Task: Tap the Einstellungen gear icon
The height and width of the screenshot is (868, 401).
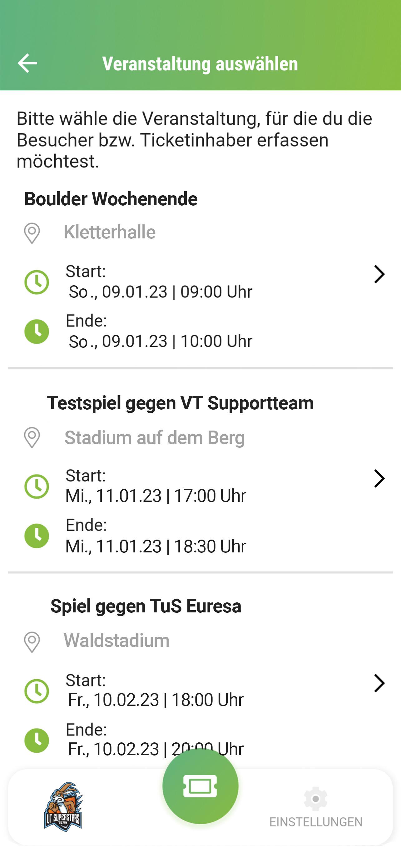Action: tap(315, 799)
